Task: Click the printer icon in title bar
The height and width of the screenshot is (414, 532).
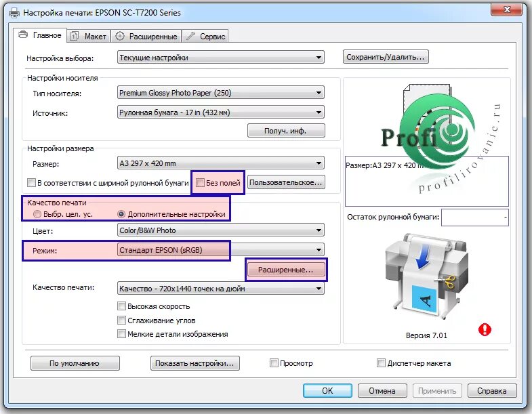Action: (14, 13)
